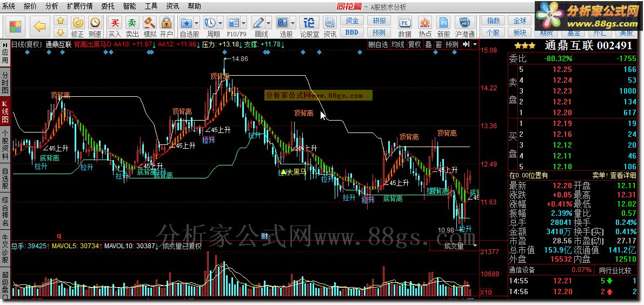Open the 牛叉诊股 sidebar tab
Image resolution: width=644 pixels, height=305 pixels.
tap(5, 248)
